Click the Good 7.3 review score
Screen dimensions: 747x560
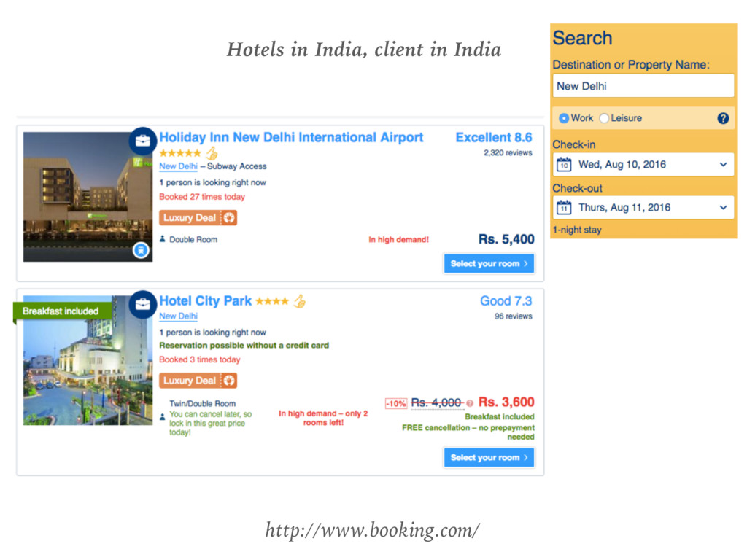coord(506,301)
